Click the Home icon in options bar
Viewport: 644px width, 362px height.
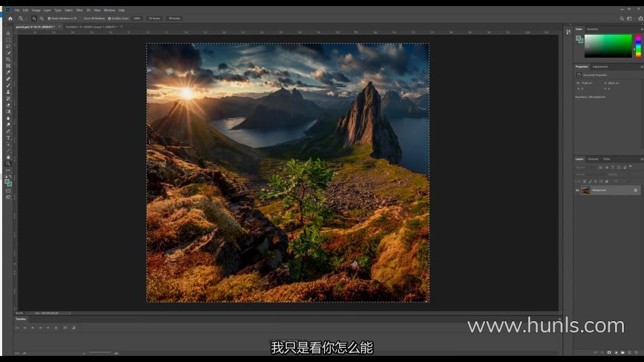tap(10, 19)
